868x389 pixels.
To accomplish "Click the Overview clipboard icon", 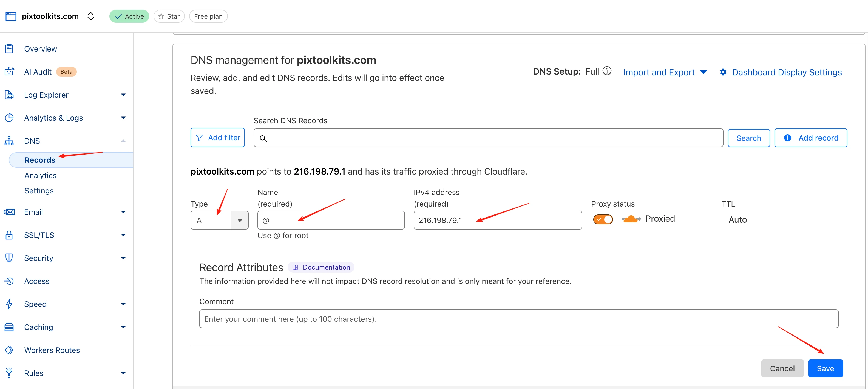I will click(9, 49).
